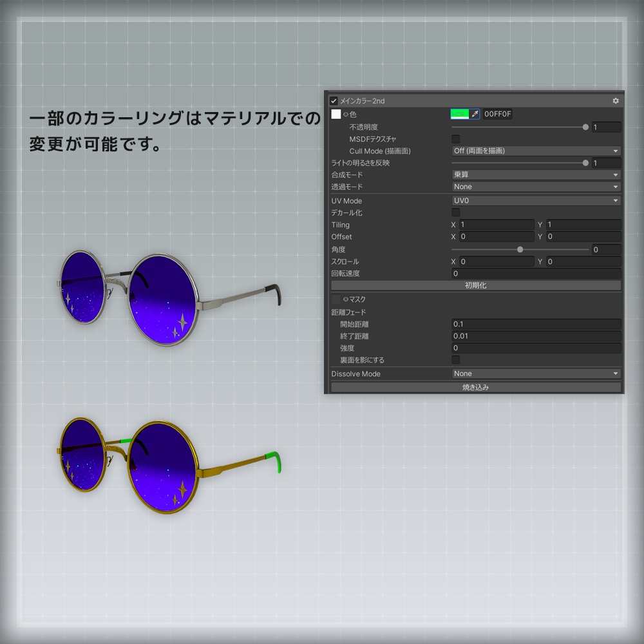Screen dimensions: 644x644
Task: Select the Offset X field
Action: pyautogui.click(x=496, y=236)
